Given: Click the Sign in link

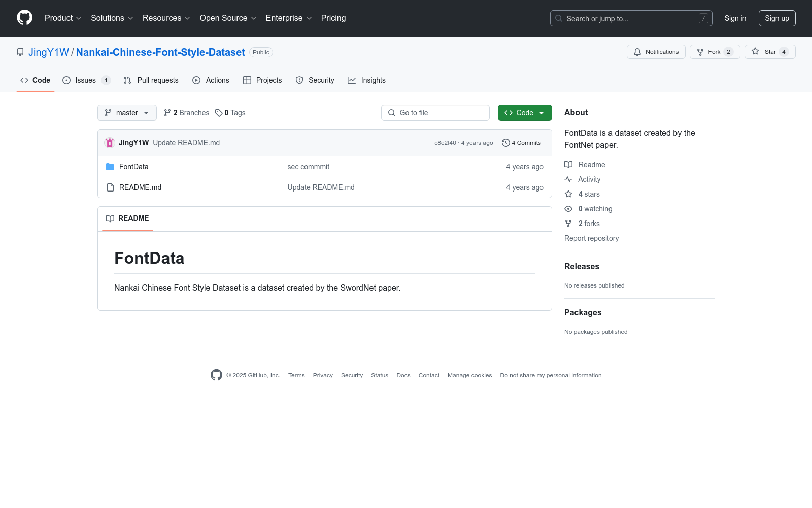Looking at the screenshot, I should [x=735, y=18].
